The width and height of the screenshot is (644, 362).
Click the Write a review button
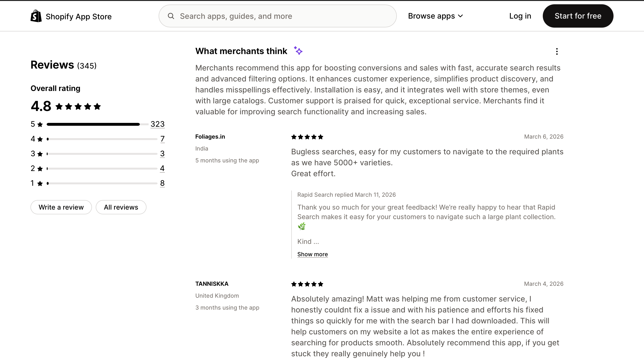(x=61, y=207)
